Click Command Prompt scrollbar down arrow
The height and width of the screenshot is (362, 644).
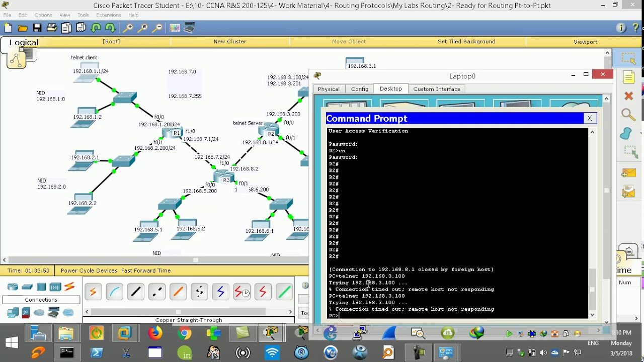pyautogui.click(x=592, y=315)
